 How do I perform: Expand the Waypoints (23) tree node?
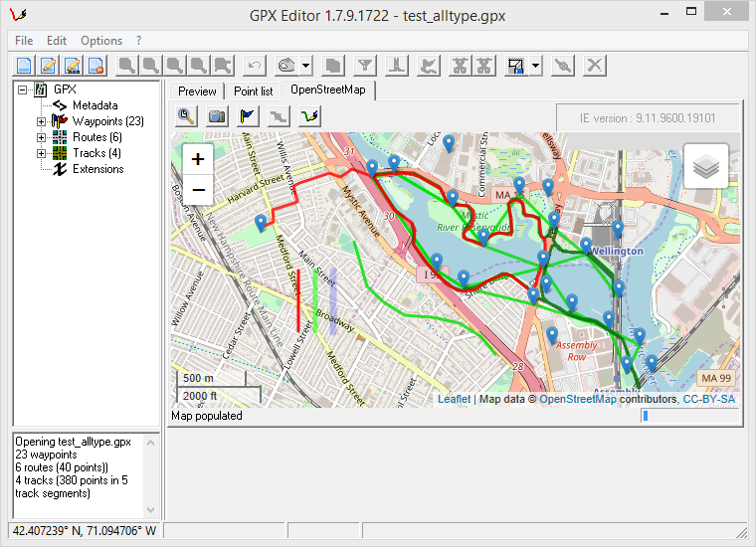42,121
